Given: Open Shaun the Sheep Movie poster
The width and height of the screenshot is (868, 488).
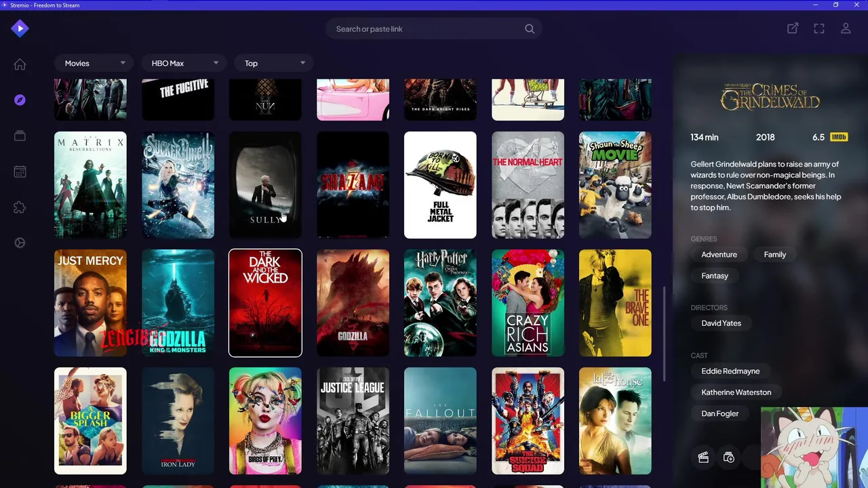Looking at the screenshot, I should (615, 185).
